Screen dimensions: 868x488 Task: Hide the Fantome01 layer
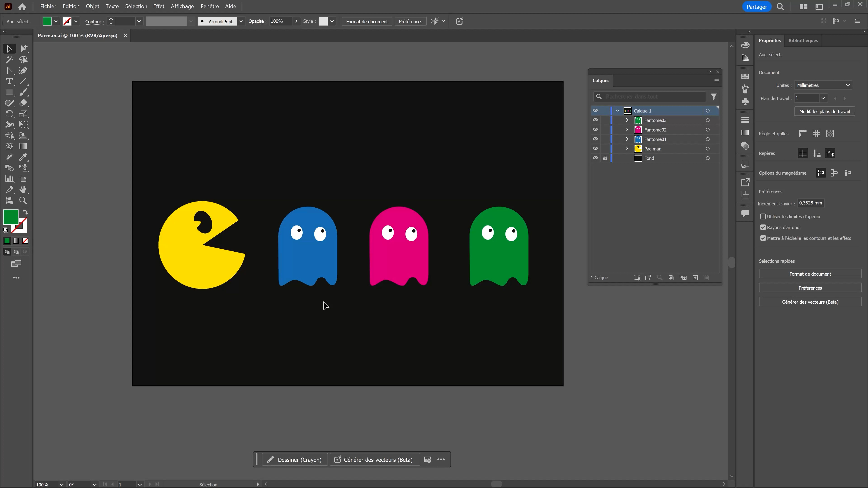(595, 139)
